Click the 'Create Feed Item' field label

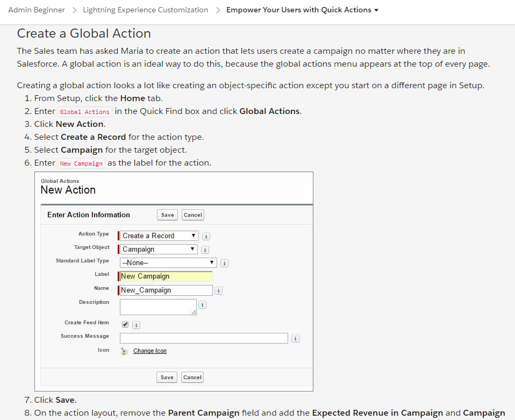tap(87, 323)
